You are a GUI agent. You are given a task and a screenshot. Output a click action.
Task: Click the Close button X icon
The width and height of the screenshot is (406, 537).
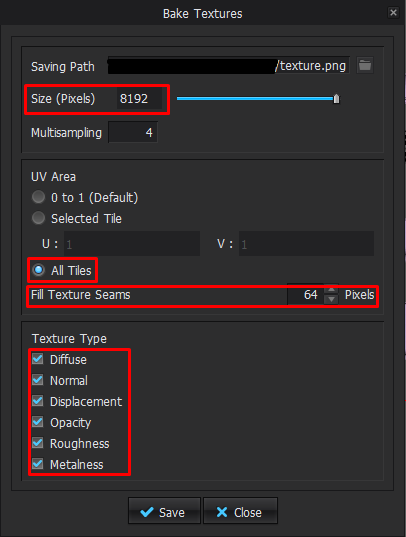coord(222,512)
